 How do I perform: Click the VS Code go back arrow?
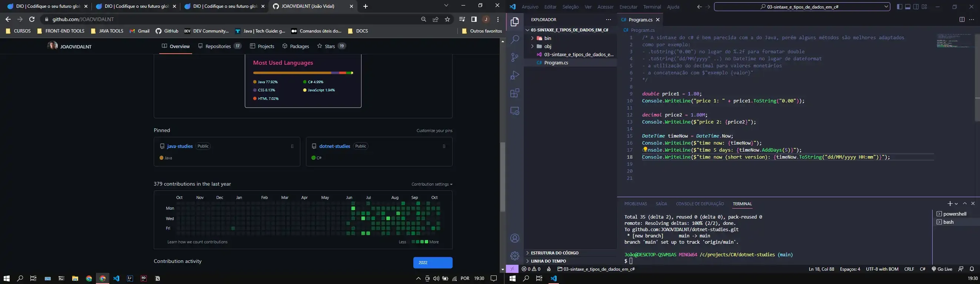699,7
